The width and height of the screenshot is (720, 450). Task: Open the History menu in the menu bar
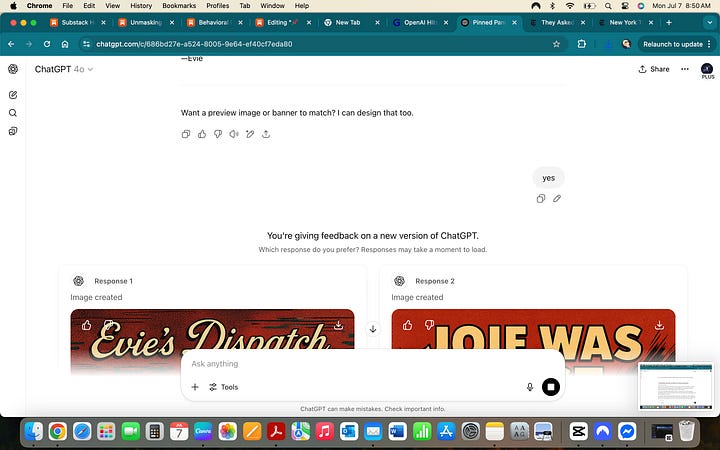(x=141, y=6)
